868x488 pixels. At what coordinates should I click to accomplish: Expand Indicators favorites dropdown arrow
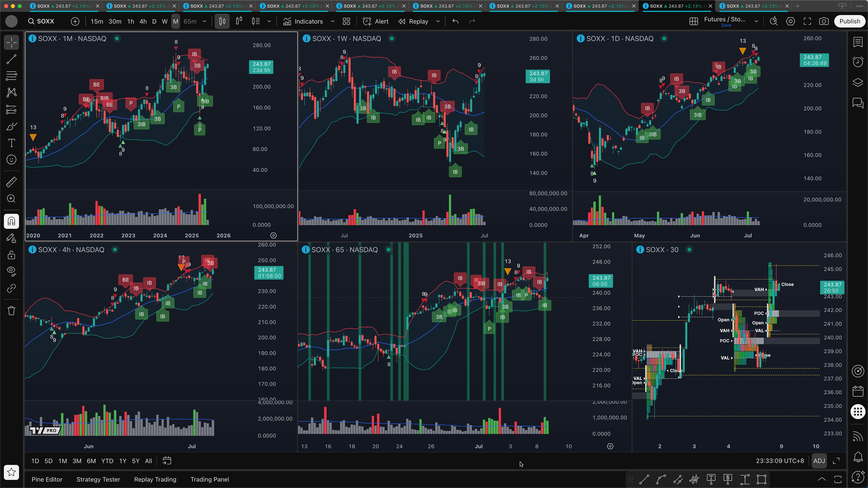333,21
